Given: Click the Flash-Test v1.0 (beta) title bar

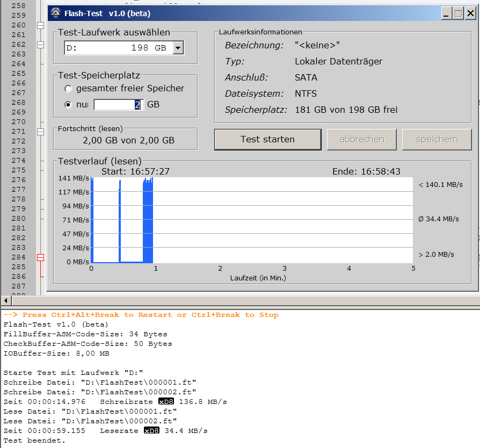Looking at the screenshot, I should 242,13.
